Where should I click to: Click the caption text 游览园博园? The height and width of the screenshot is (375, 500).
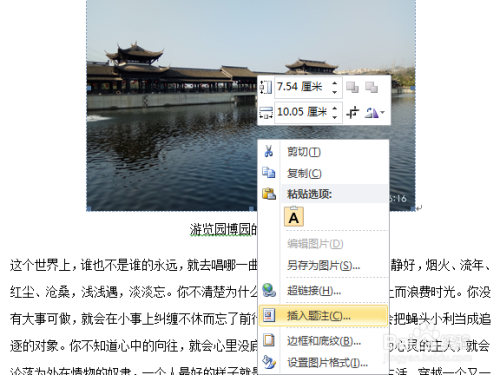(219, 229)
